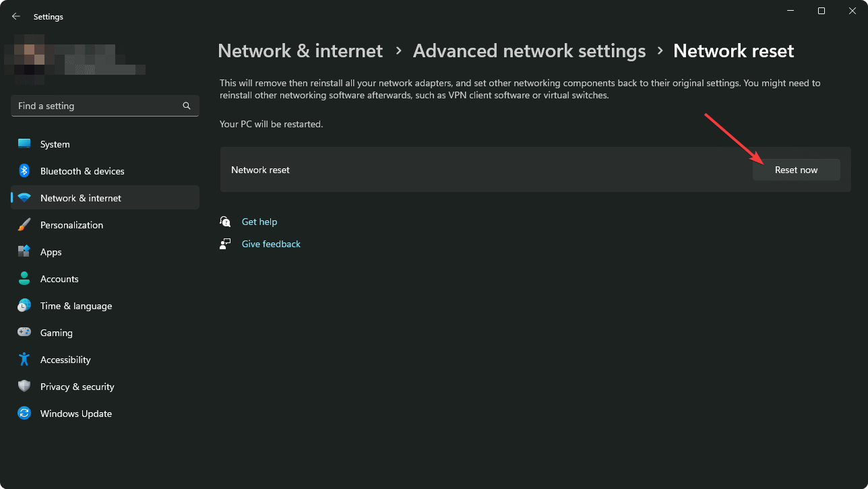
Task: Click the Find a setting search box
Action: [94, 106]
